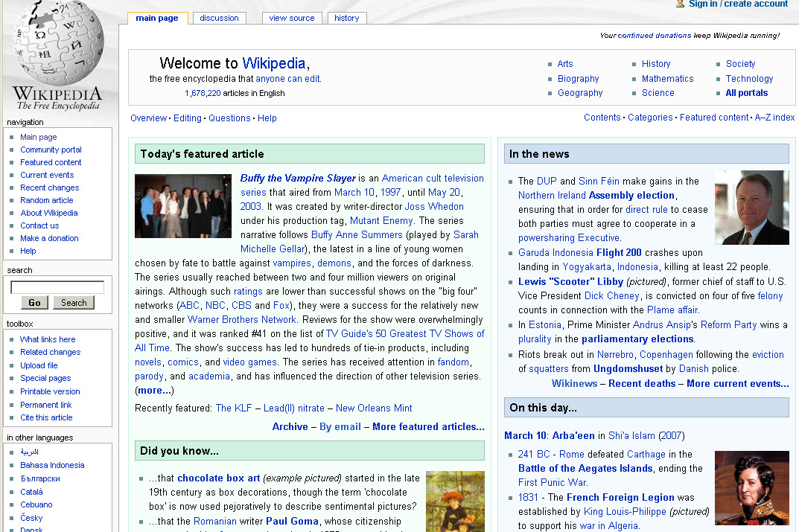Image resolution: width=799 pixels, height=532 pixels.
Task: Open What links here
Action: tap(48, 339)
